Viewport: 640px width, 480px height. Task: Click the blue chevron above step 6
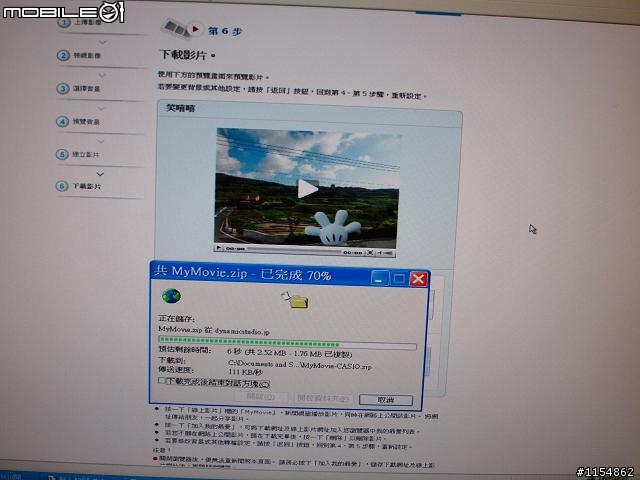point(100,174)
